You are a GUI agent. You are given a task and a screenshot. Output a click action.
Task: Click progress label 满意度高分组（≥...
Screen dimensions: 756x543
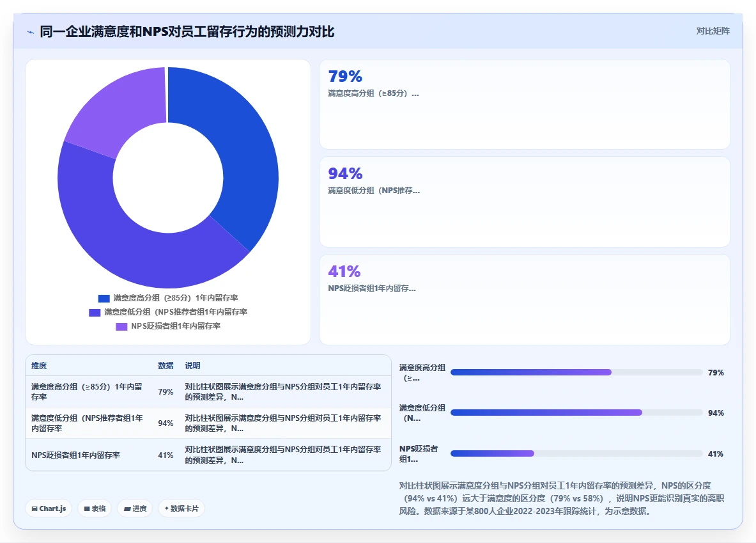pyautogui.click(x=422, y=372)
